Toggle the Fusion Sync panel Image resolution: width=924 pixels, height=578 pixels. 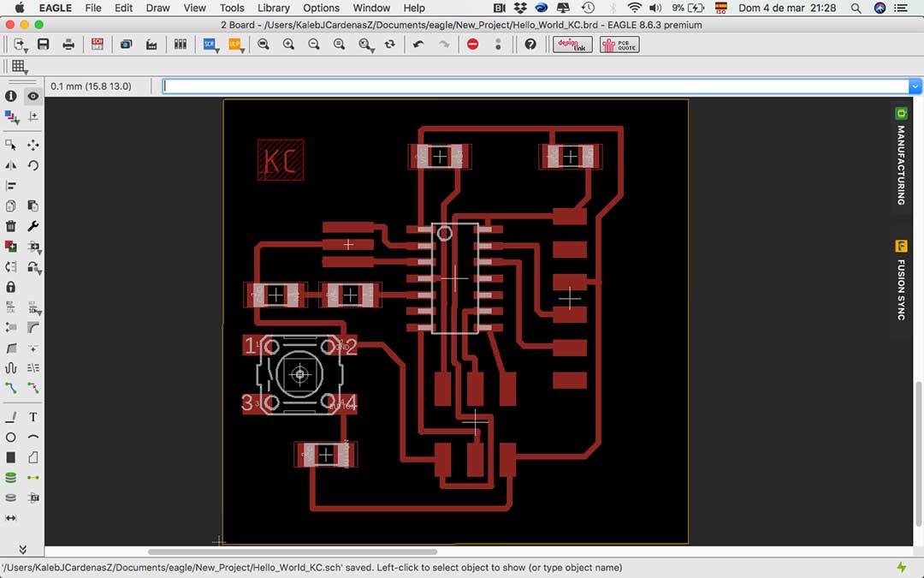pos(901,281)
